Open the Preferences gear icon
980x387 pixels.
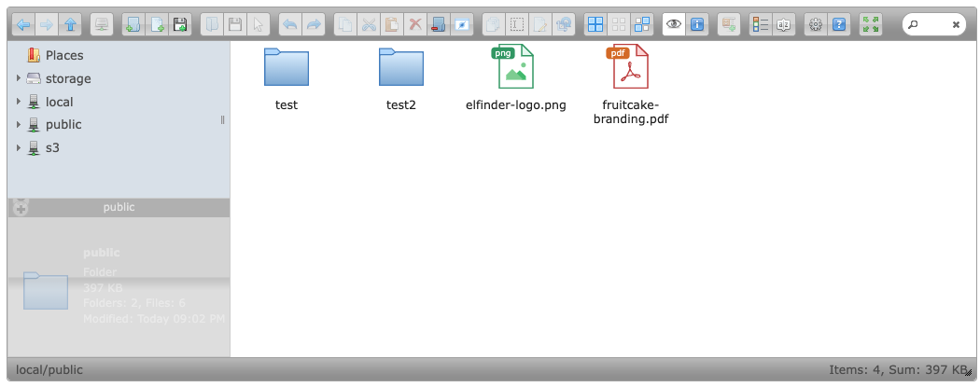click(816, 25)
